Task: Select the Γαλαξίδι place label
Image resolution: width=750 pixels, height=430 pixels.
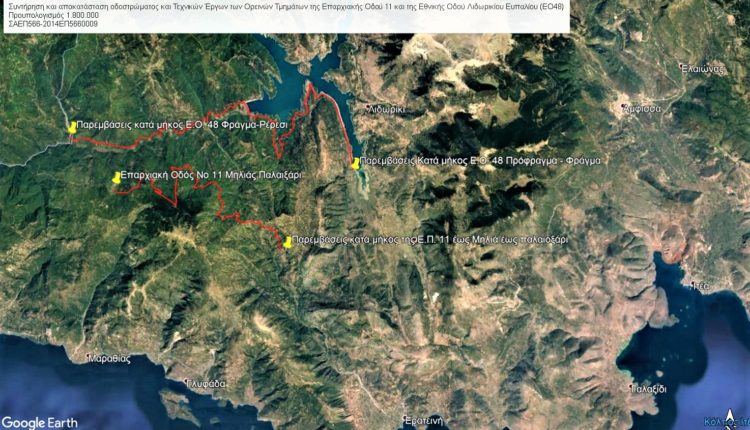Action: point(649,389)
